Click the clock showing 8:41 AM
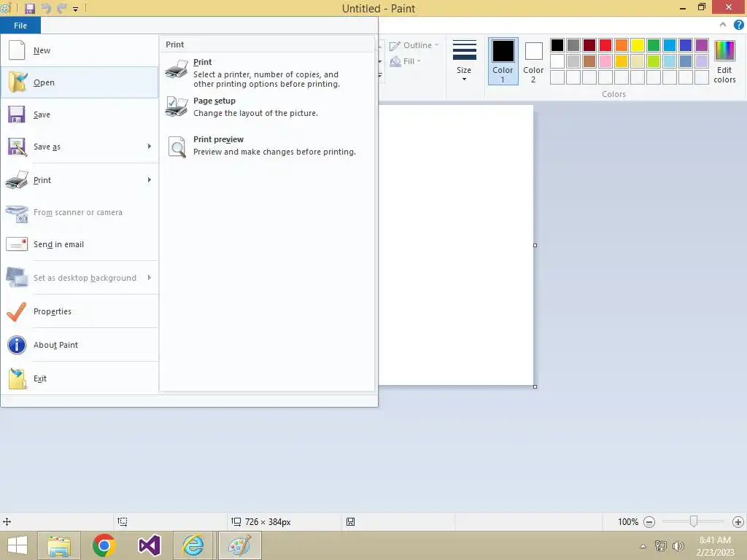Screen dimensions: 747x560 715,540
